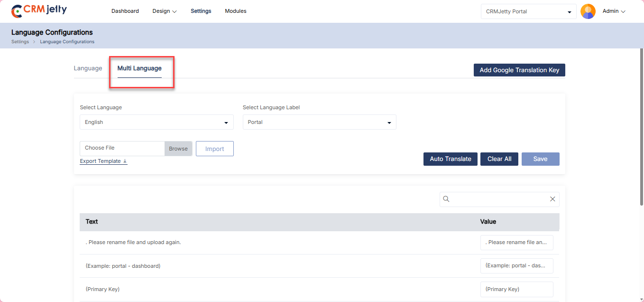Image resolution: width=644 pixels, height=302 pixels.
Task: Clear search with the X icon
Action: pos(552,199)
